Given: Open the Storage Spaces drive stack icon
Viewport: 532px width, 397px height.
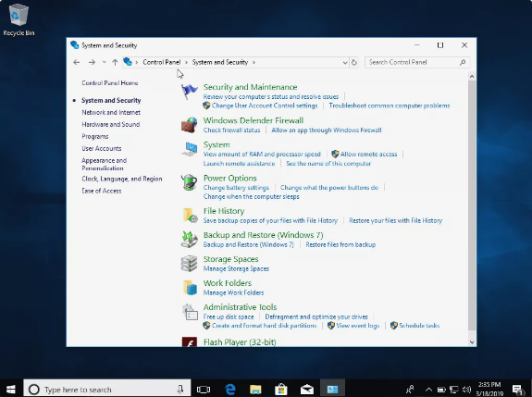Looking at the screenshot, I should pos(189,264).
